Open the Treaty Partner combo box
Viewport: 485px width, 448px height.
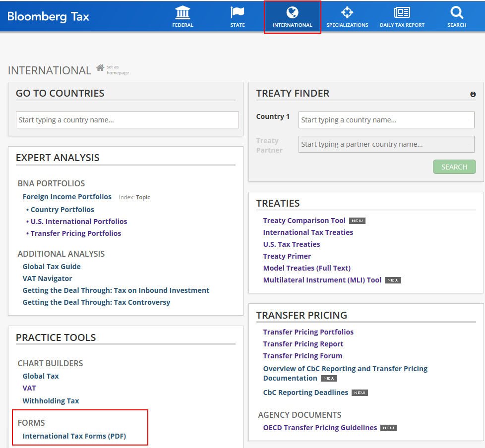click(386, 144)
